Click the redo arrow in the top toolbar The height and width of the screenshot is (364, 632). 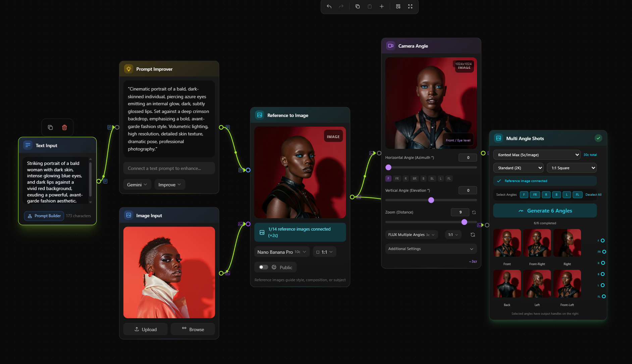[x=341, y=6]
